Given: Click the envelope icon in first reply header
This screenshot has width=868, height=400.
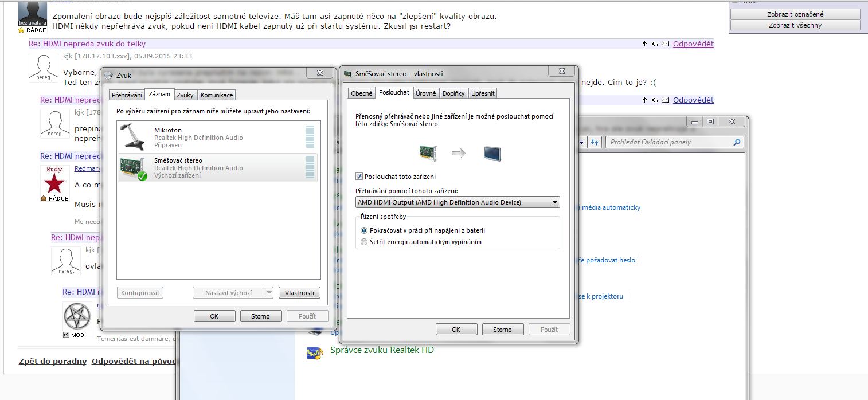Looking at the screenshot, I should (665, 44).
